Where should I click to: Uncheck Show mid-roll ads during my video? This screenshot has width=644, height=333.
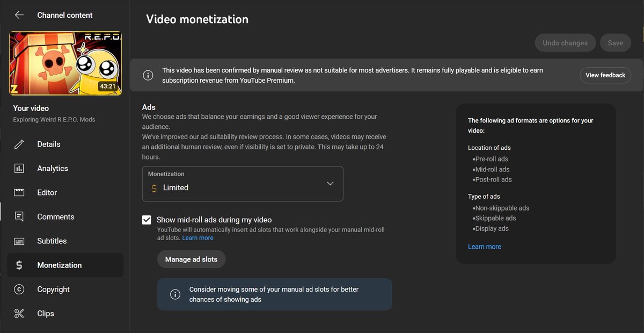[x=147, y=219]
